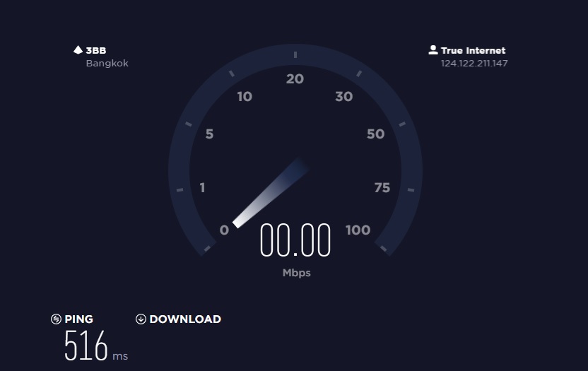Click the DOWNLOAD label
588x371 pixels.
tap(185, 319)
